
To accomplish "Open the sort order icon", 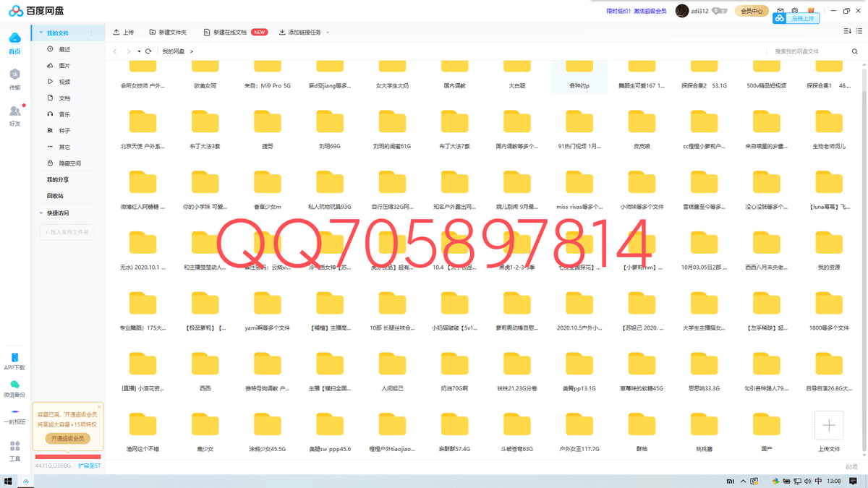I will [848, 31].
